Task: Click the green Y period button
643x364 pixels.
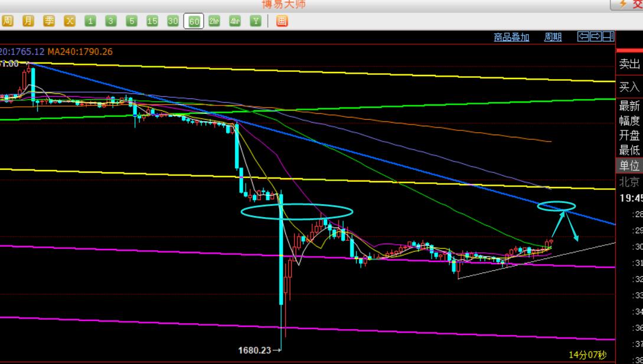Action: (256, 21)
